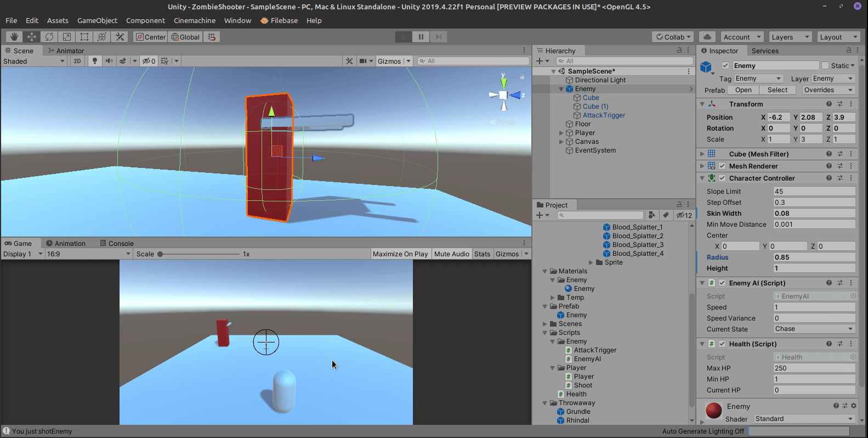Click the Step frame button
The image size is (868, 438).
(x=439, y=37)
